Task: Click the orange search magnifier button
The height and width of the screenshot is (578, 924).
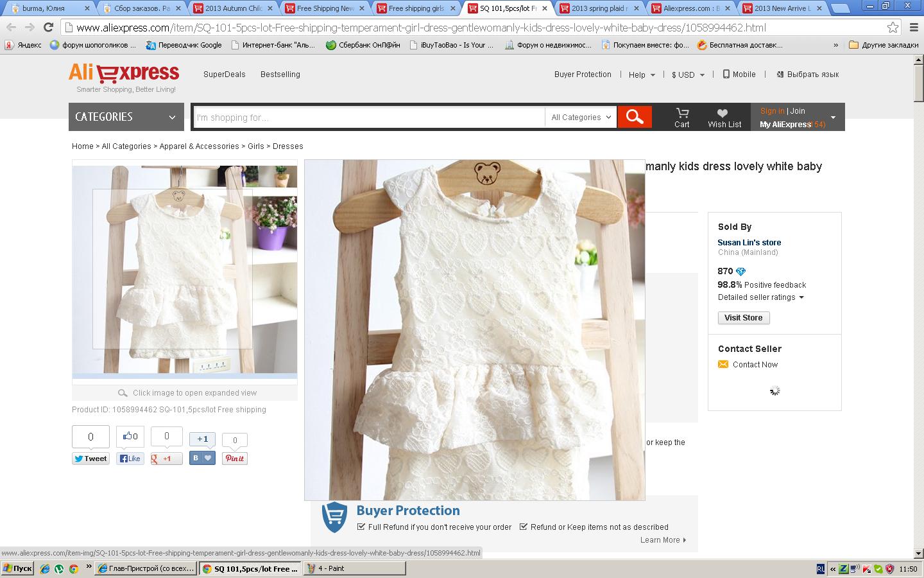Action: [x=635, y=117]
